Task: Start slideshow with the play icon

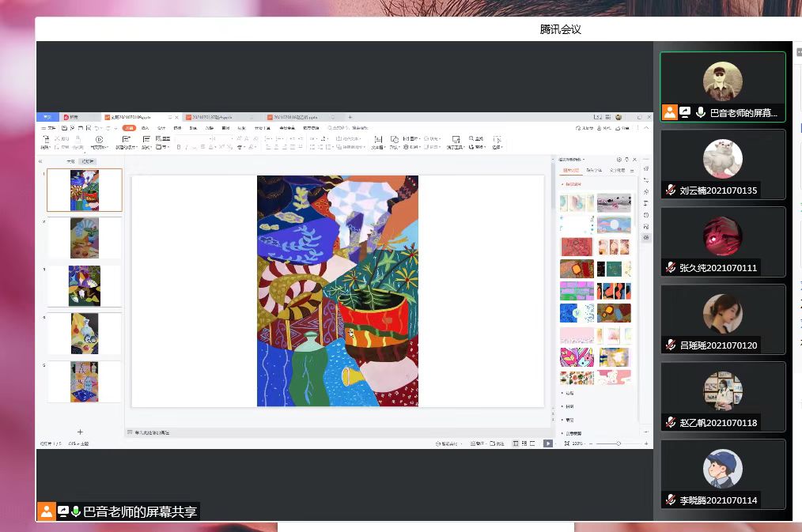Action: click(x=548, y=443)
